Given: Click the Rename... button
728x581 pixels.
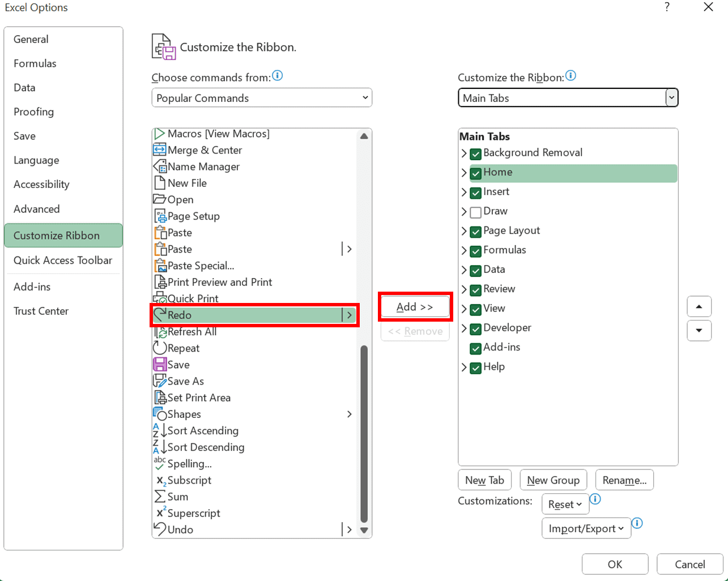Looking at the screenshot, I should coord(625,480).
